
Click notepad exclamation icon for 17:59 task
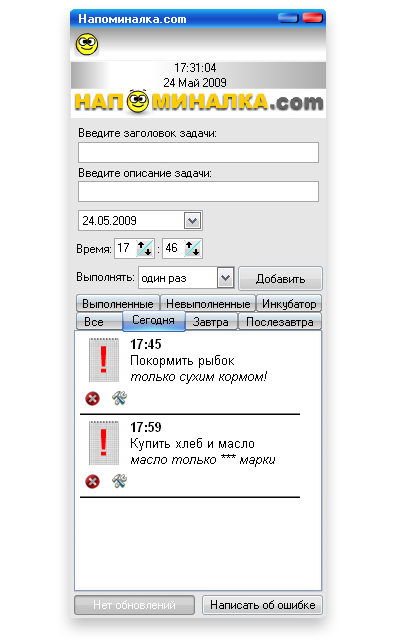104,443
